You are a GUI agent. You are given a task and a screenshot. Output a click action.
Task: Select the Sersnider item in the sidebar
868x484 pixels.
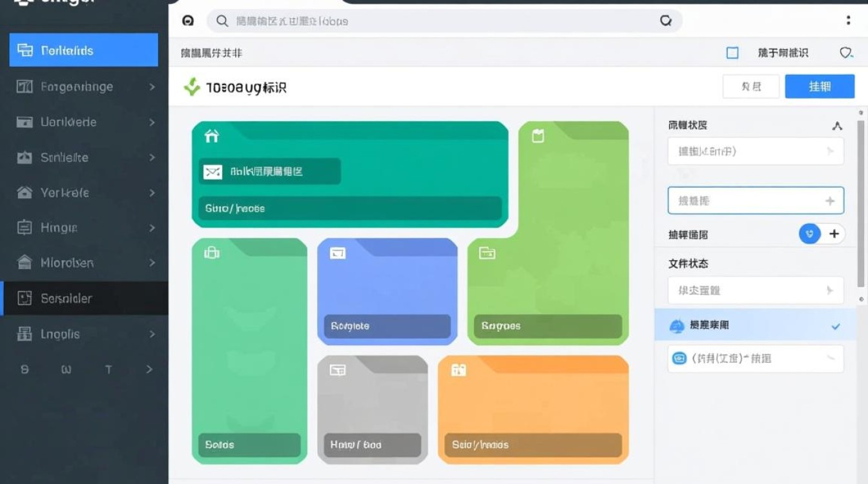(x=65, y=298)
